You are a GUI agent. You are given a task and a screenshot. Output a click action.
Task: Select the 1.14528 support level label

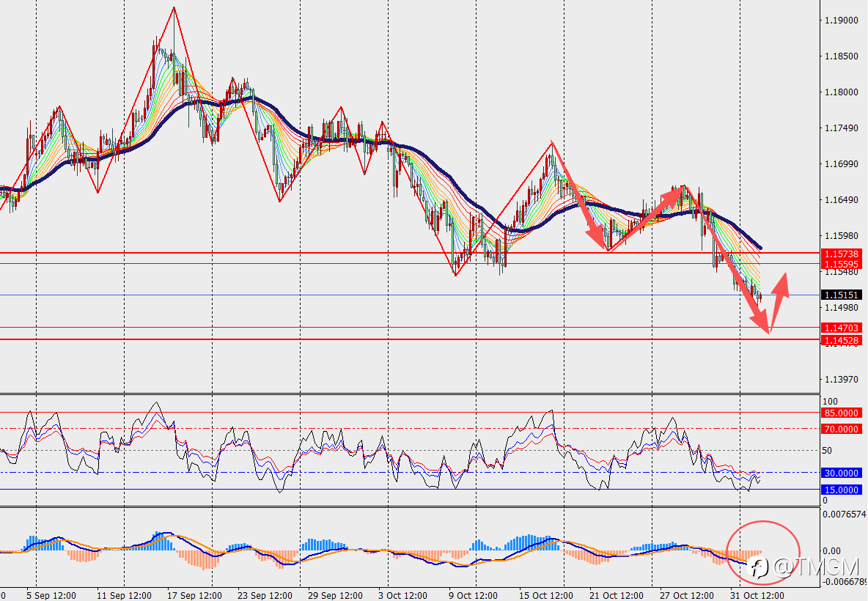(x=842, y=340)
